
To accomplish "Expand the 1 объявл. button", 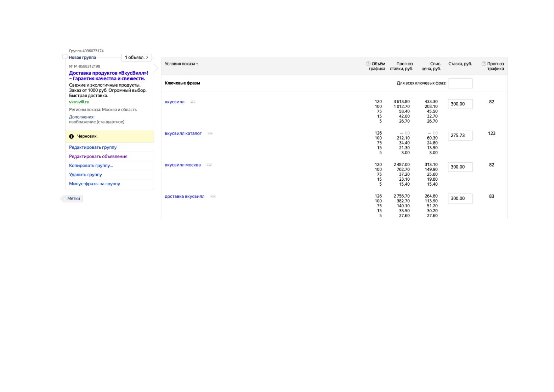I will click(137, 57).
